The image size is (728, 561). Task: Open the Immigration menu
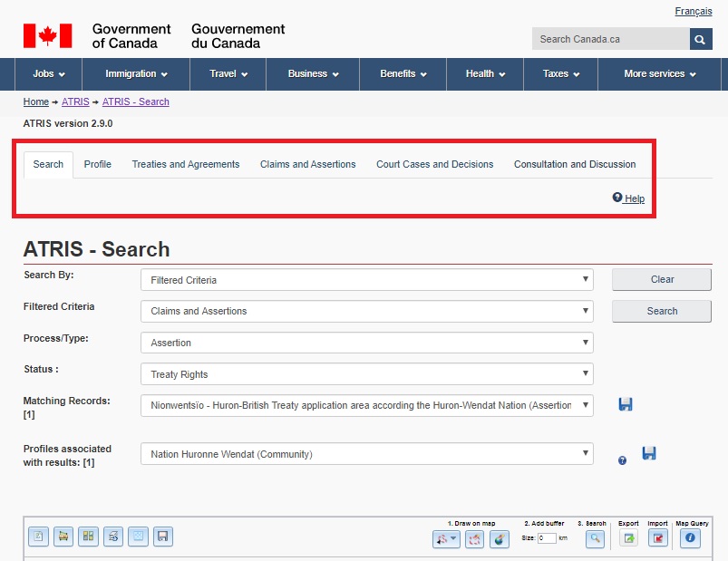click(136, 73)
